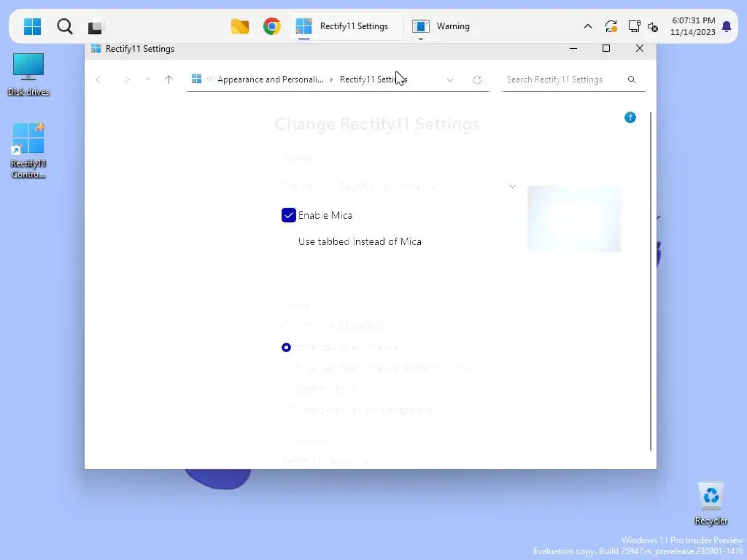Open the recent locations dropdown
This screenshot has width=747, height=560.
[x=147, y=79]
